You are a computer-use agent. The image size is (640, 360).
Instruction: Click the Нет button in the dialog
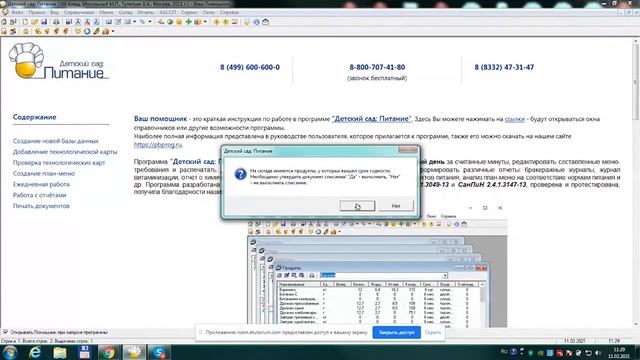pos(396,206)
